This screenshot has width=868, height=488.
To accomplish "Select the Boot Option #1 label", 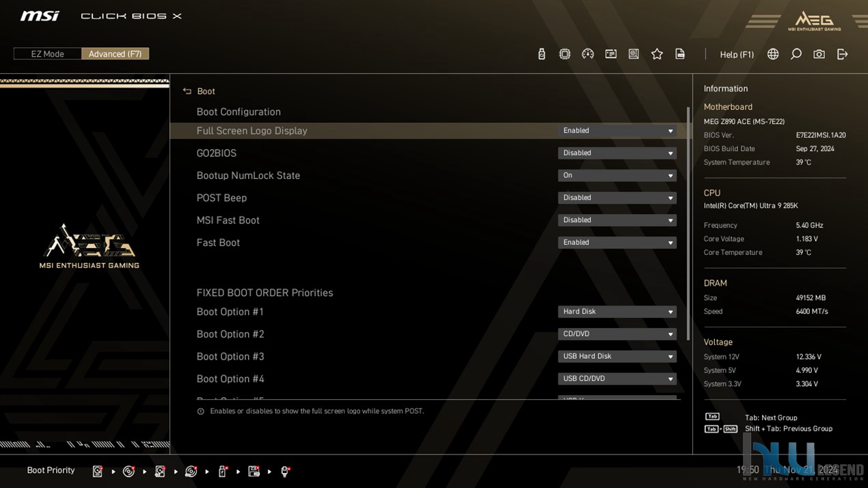I will pos(230,312).
